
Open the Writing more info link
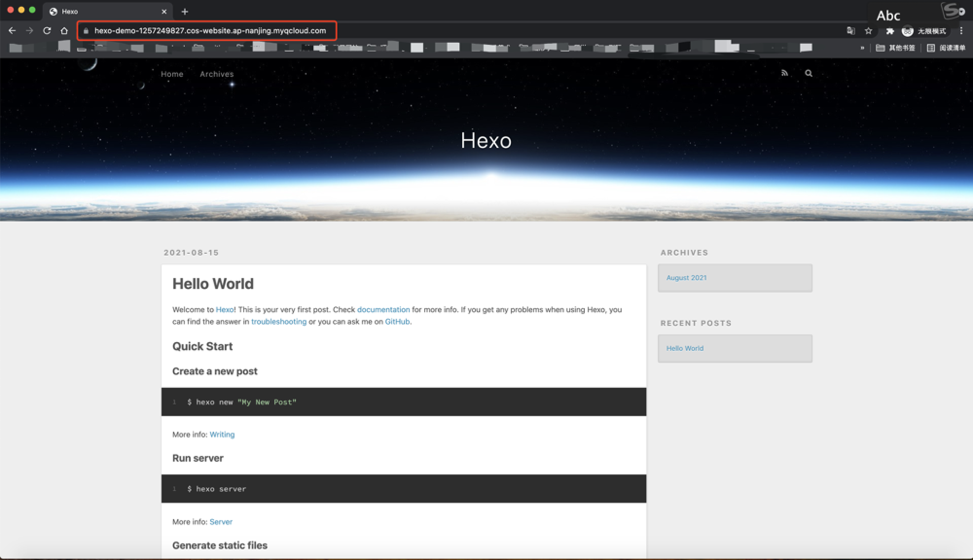point(222,434)
